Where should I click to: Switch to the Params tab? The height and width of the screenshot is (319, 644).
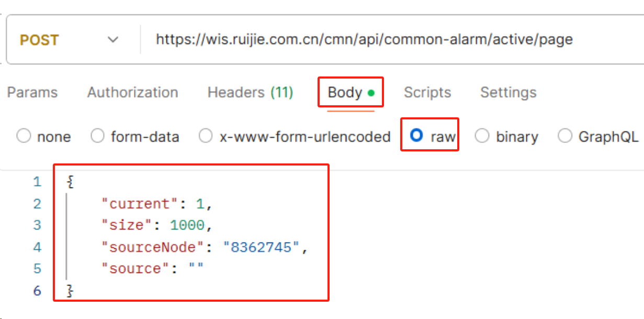[x=32, y=93]
